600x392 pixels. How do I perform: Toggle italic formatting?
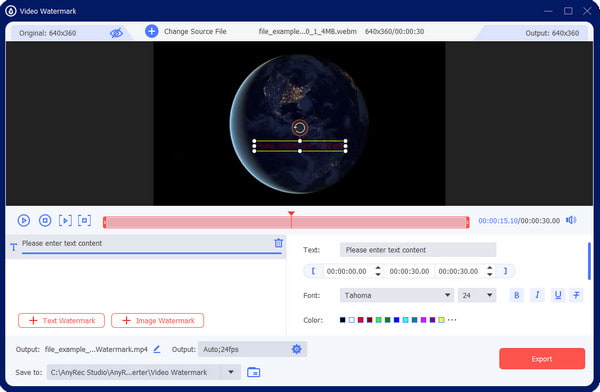tap(537, 295)
